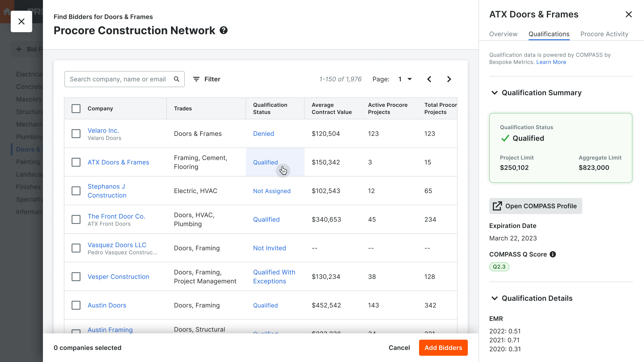Select the checkbox for ATX Doors & Frames
This screenshot has width=644, height=362.
pyautogui.click(x=76, y=162)
